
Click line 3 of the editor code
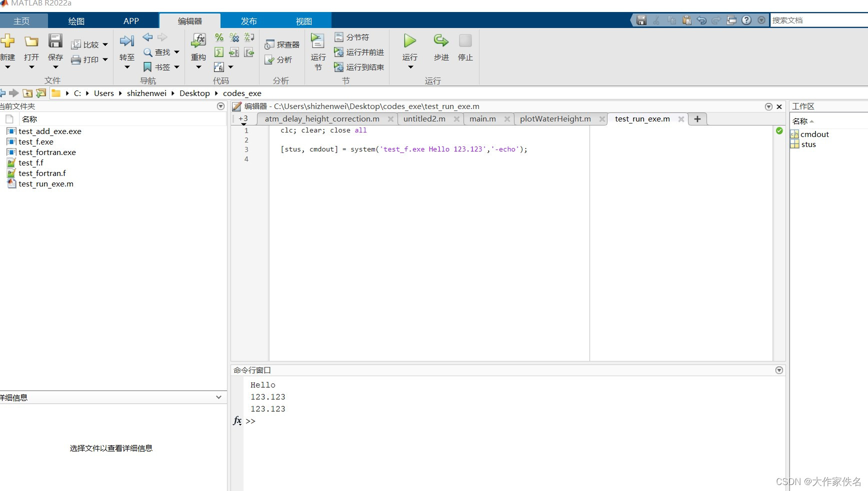point(404,149)
